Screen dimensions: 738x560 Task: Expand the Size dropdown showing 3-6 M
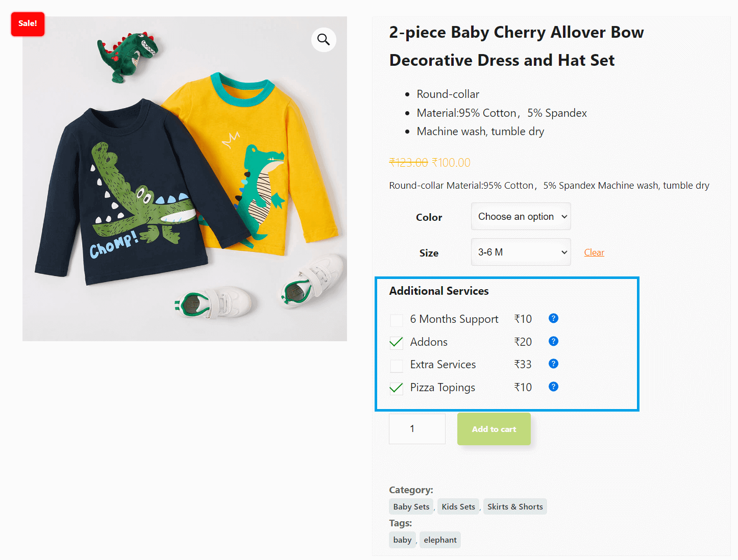click(x=521, y=252)
